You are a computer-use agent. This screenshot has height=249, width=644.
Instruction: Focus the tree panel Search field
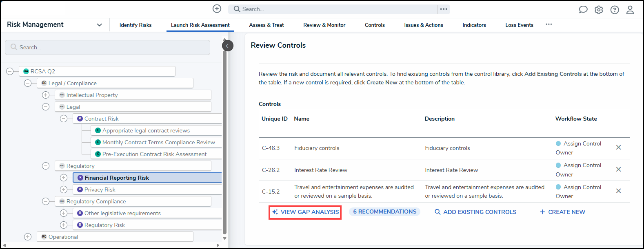(107, 47)
